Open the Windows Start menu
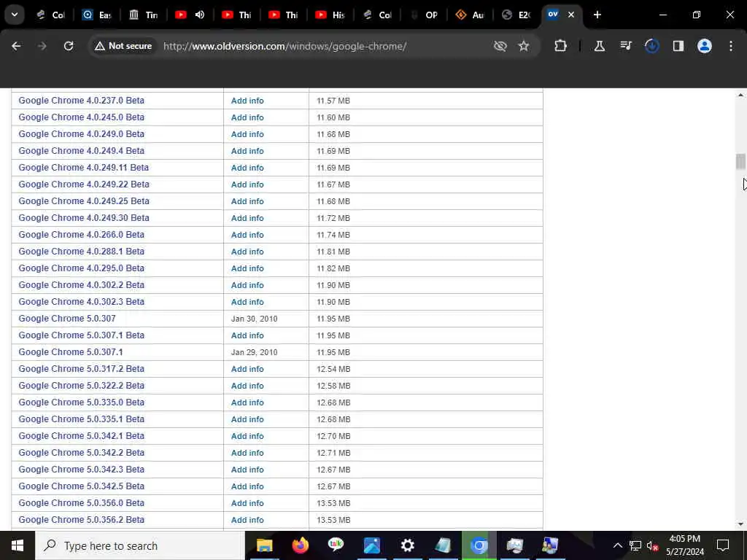This screenshot has width=747, height=560. tap(18, 545)
